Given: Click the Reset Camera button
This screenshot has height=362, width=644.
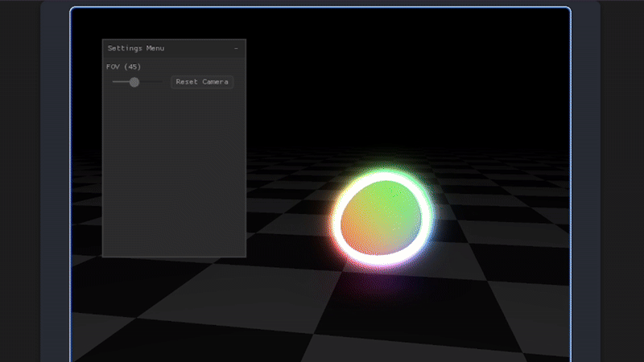Looking at the screenshot, I should [202, 82].
